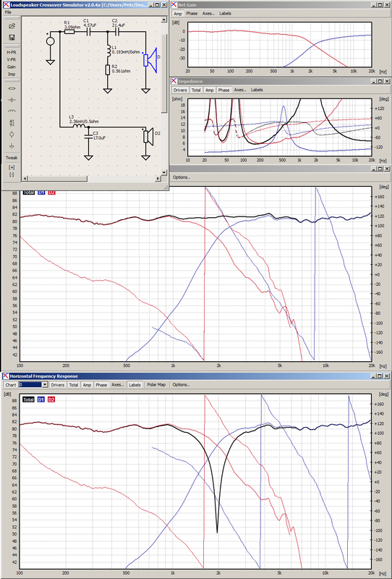Select the signal source circle symbol
Screen dimensions: 392x579
pos(50,41)
